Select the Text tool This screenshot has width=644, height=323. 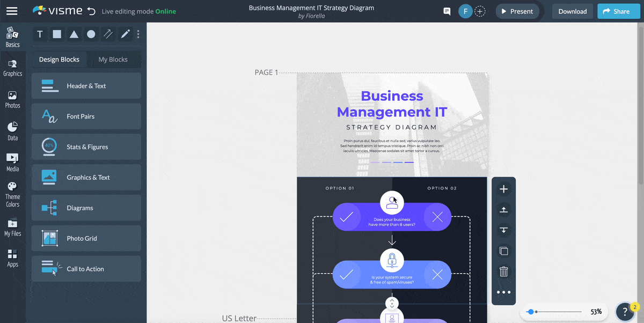(40, 34)
